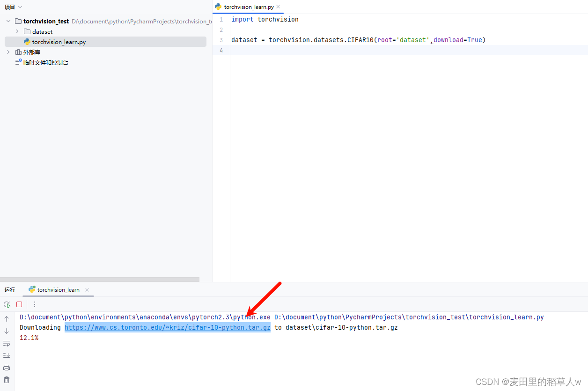The width and height of the screenshot is (588, 391).
Task: Stop the running process
Action: pos(19,304)
